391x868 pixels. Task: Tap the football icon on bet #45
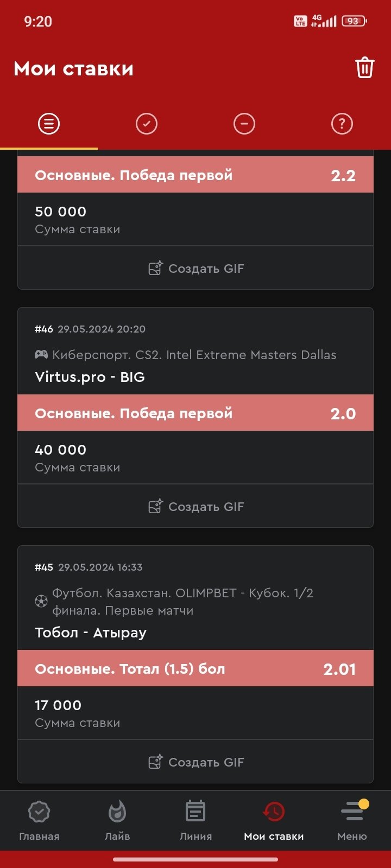[x=41, y=601]
